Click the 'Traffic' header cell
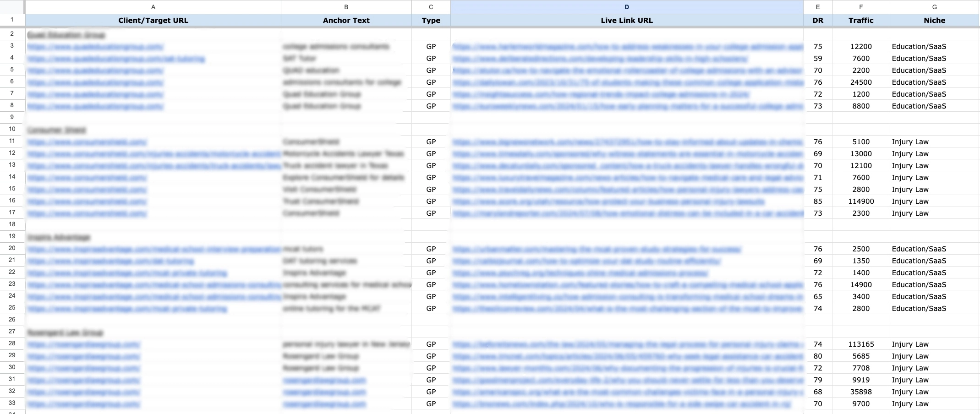The width and height of the screenshot is (980, 414). (x=861, y=20)
